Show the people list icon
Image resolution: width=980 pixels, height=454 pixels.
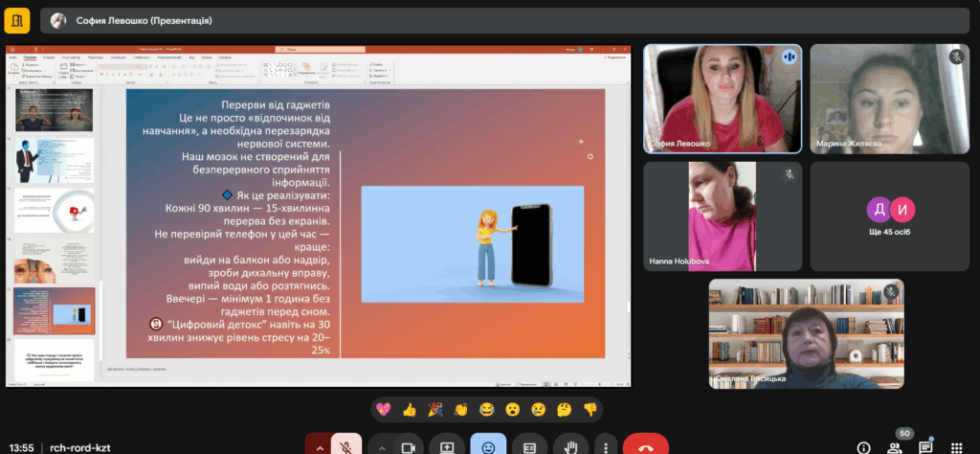[895, 447]
